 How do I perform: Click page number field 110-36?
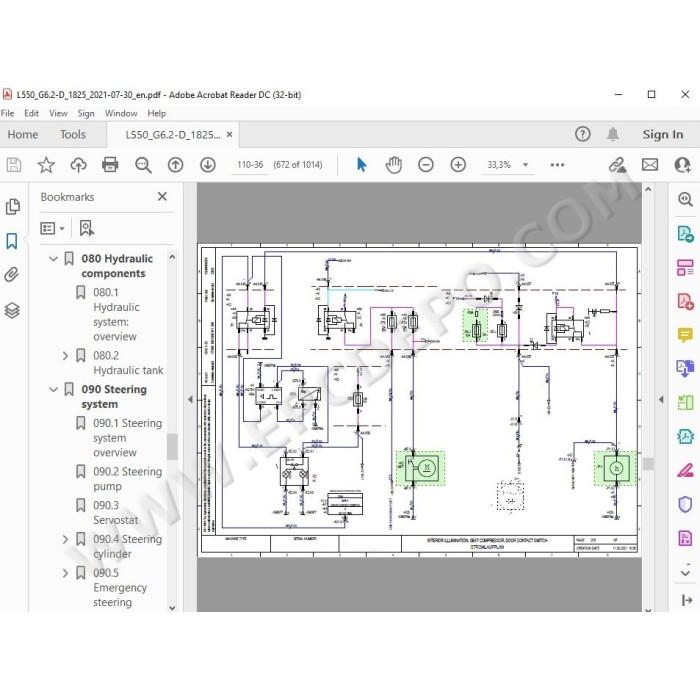tap(250, 165)
